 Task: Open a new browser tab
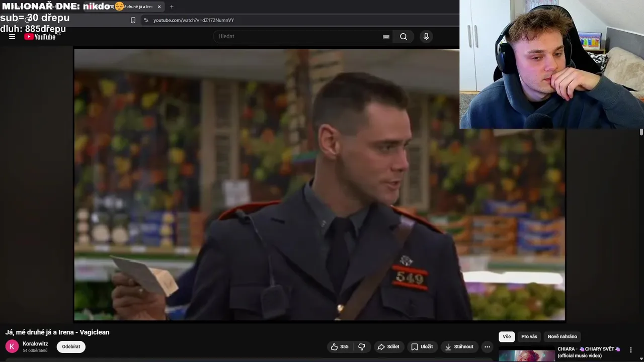(172, 7)
